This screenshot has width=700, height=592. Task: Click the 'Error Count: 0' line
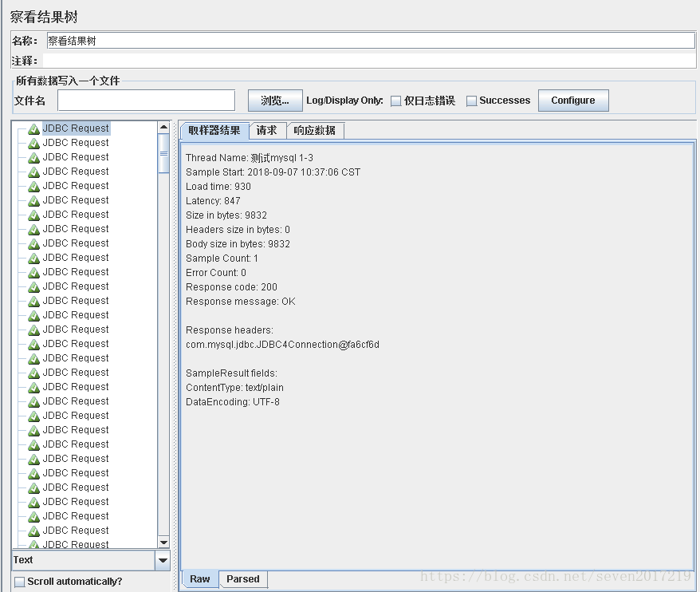(x=216, y=273)
